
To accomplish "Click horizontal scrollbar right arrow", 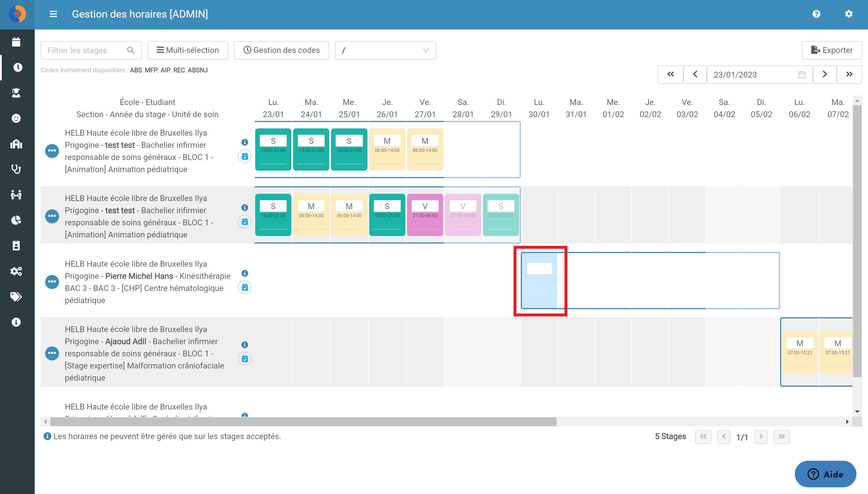I will tap(847, 422).
